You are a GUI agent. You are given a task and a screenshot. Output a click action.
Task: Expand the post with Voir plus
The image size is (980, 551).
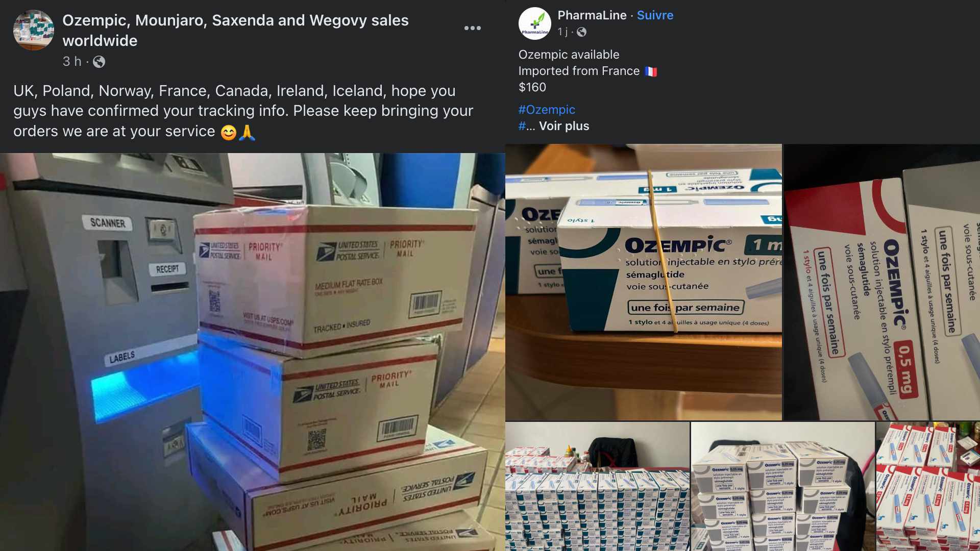tap(564, 126)
